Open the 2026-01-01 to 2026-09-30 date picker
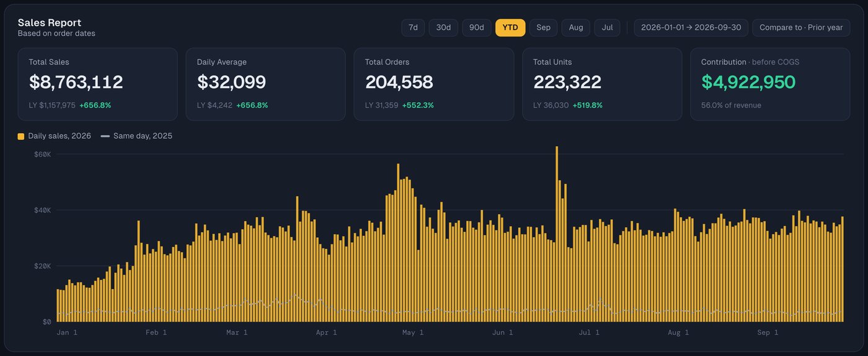Screen dimensions: 868x356 pos(691,28)
